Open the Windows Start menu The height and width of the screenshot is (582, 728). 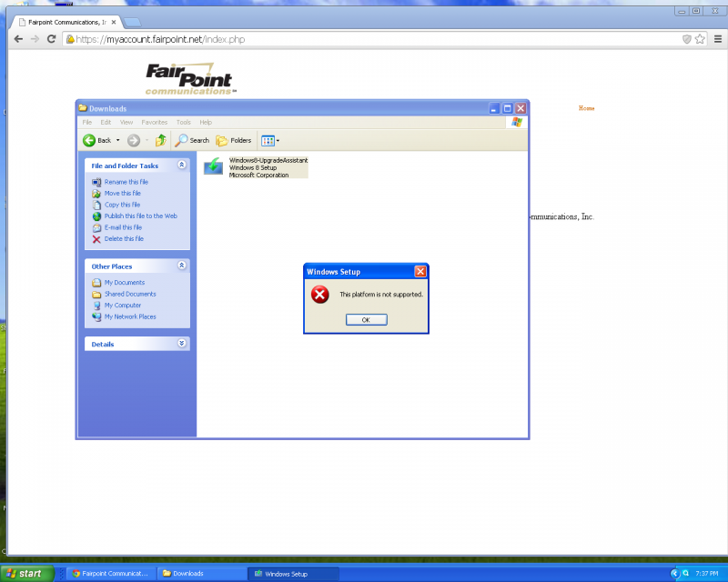27,574
